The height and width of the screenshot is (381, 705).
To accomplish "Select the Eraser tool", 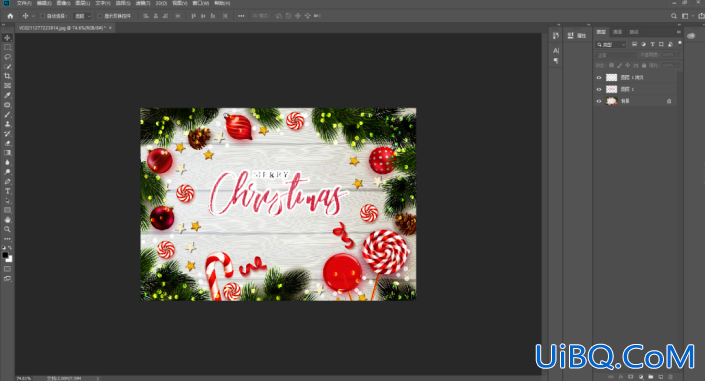I will (7, 143).
